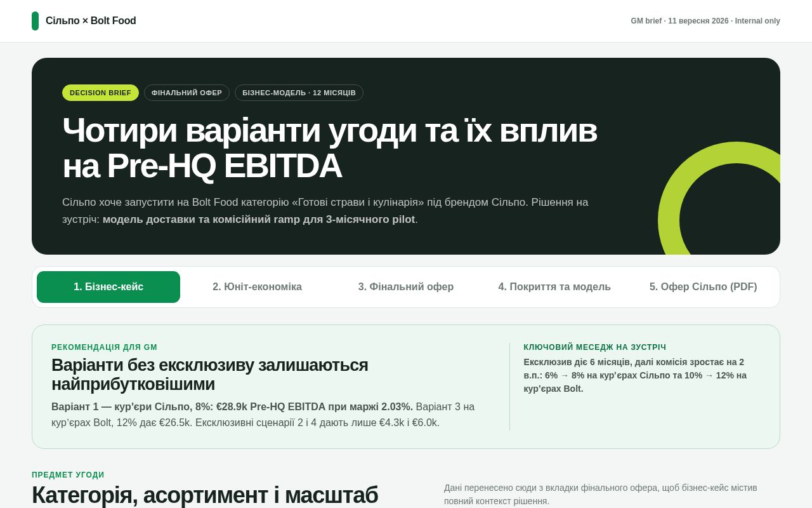This screenshot has height=508, width=812.
Task: Click heading Варіанти без ексклюзиву залишаються найприбутковішими
Action: [210, 375]
